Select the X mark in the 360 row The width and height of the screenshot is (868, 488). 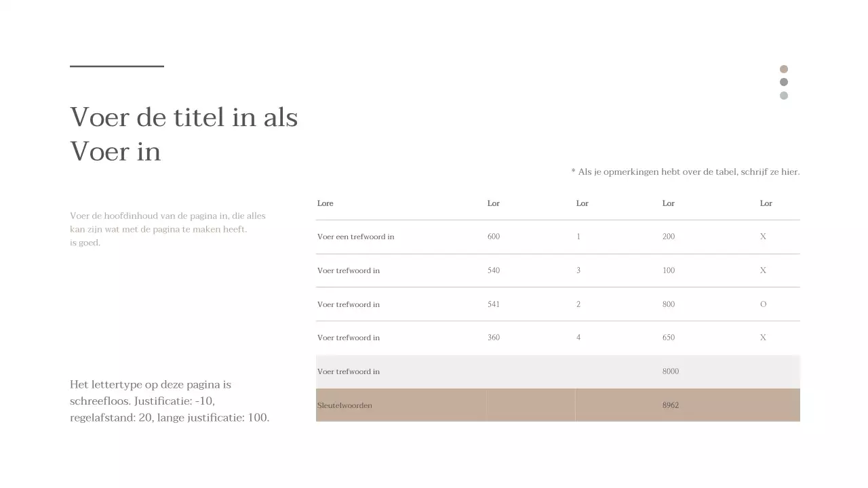763,338
